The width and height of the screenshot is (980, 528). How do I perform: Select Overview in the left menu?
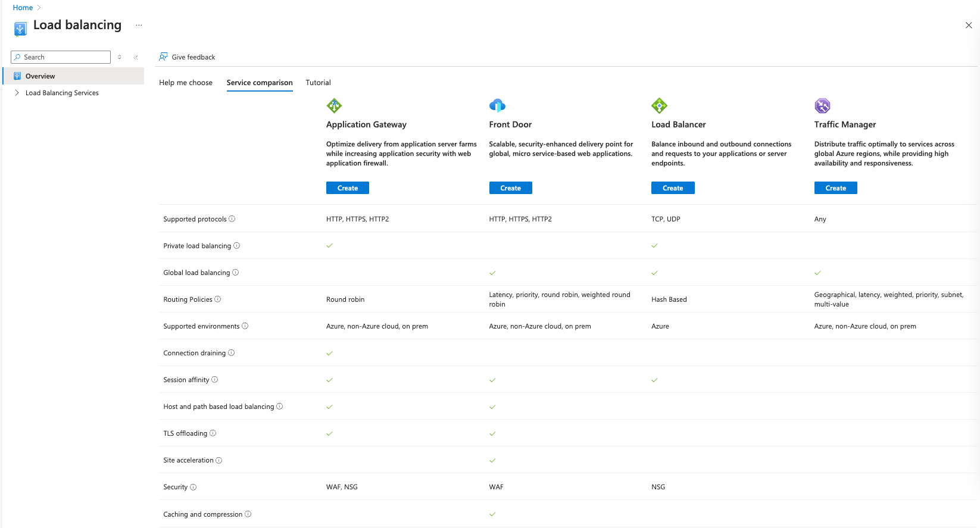click(40, 76)
